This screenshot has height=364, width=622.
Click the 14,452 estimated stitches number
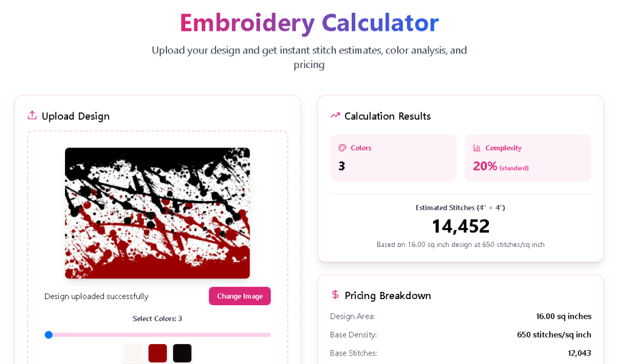pos(460,226)
